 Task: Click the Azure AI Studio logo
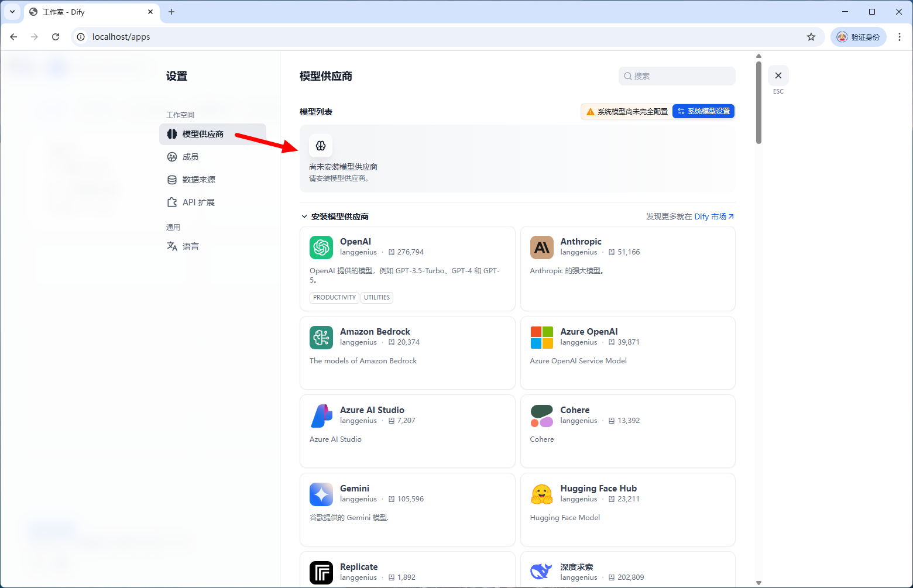321,416
